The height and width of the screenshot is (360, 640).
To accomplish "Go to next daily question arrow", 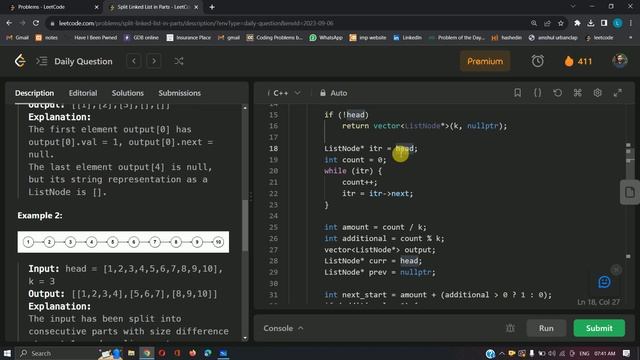I will (154, 61).
